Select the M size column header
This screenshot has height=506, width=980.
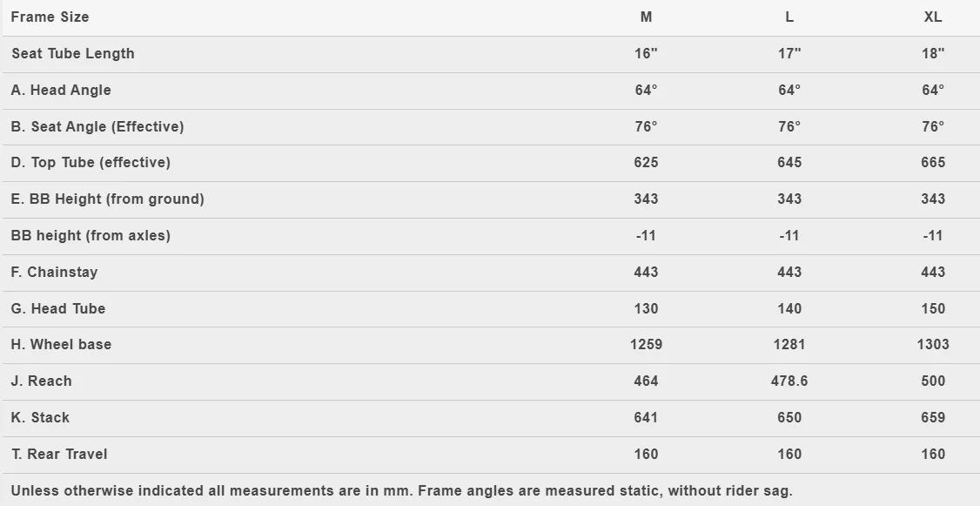[x=647, y=17]
